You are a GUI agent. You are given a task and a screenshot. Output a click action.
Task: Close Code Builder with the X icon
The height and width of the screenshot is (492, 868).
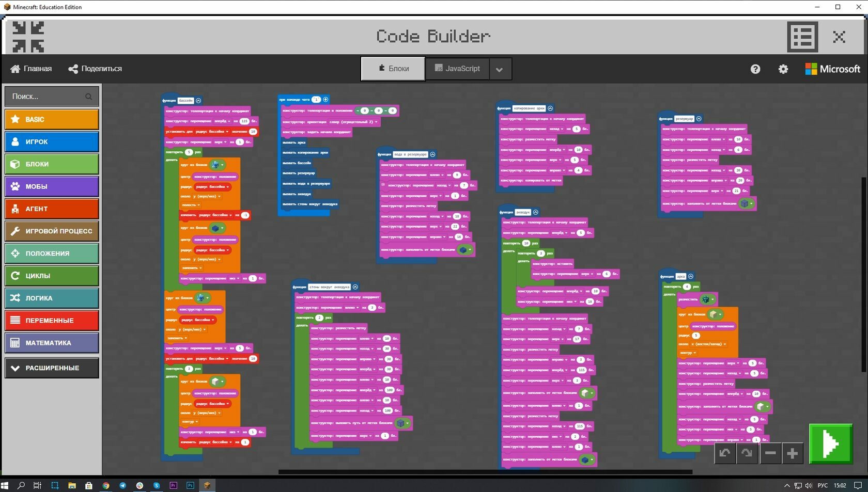839,37
